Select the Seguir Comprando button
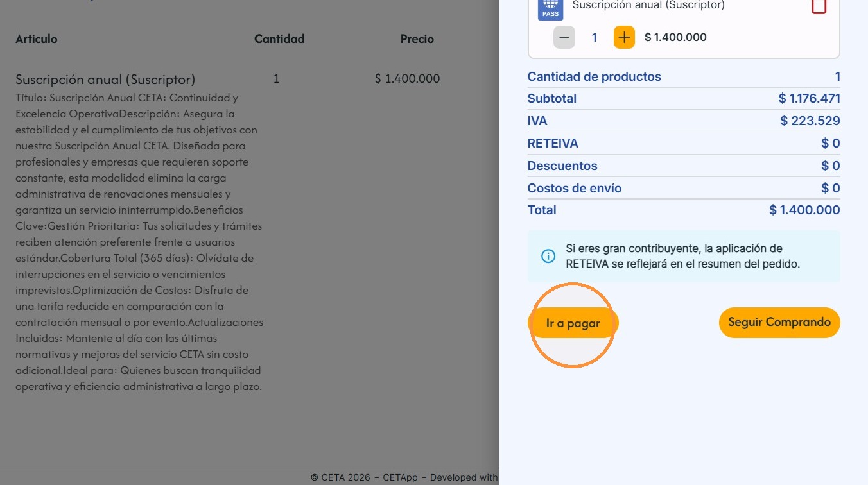The image size is (868, 485). click(779, 322)
